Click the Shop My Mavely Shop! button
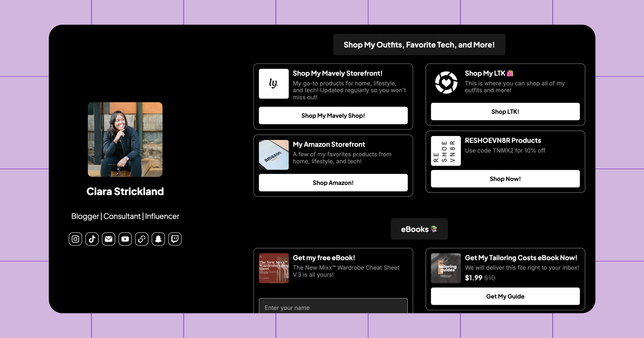Screen dimensions: 644x338 click(333, 116)
